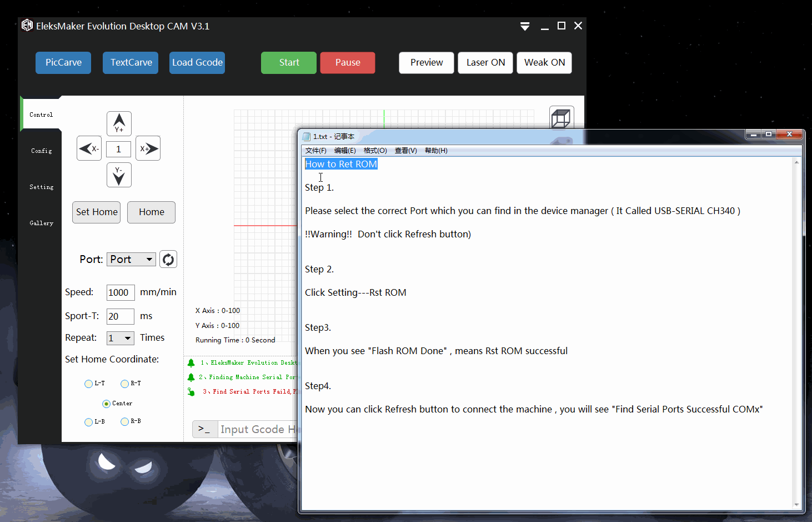Image resolution: width=812 pixels, height=522 pixels.
Task: Toggle Weak ON laser mode
Action: click(544, 63)
